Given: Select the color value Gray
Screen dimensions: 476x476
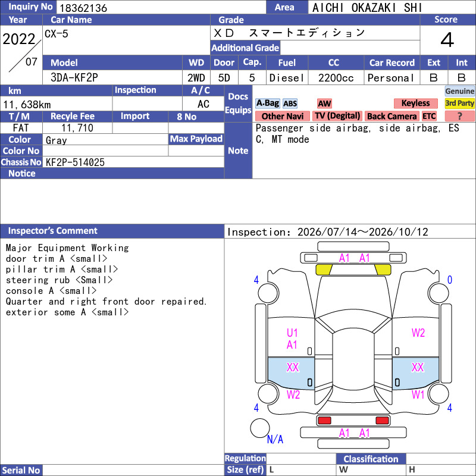Looking at the screenshot, I should pos(57,140).
